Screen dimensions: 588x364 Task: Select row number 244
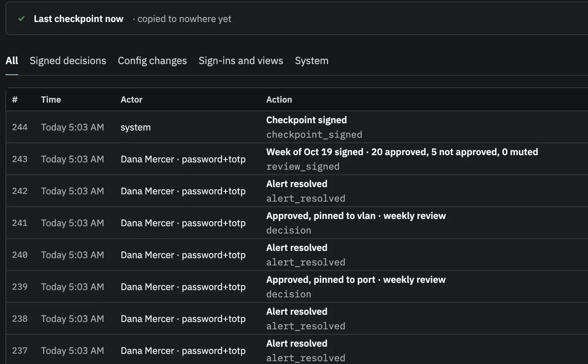[20, 127]
